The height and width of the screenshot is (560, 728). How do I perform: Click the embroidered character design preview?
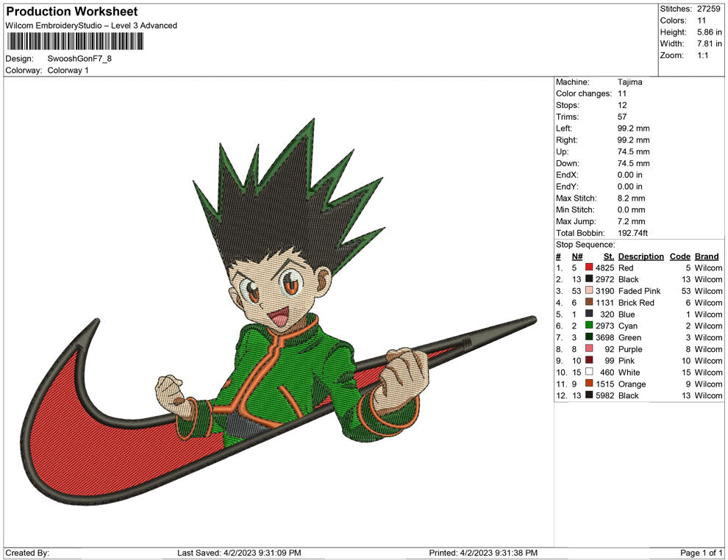tap(279, 312)
